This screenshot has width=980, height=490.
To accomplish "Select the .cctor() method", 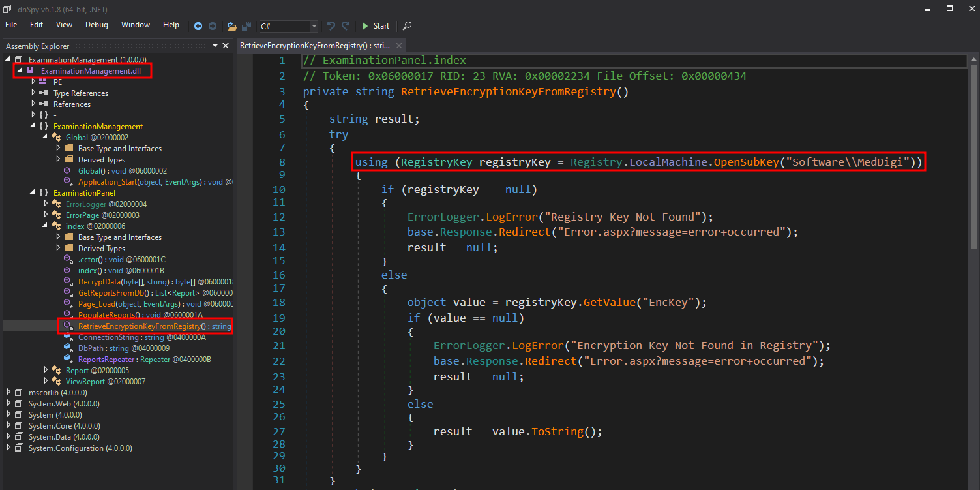I will tap(122, 260).
